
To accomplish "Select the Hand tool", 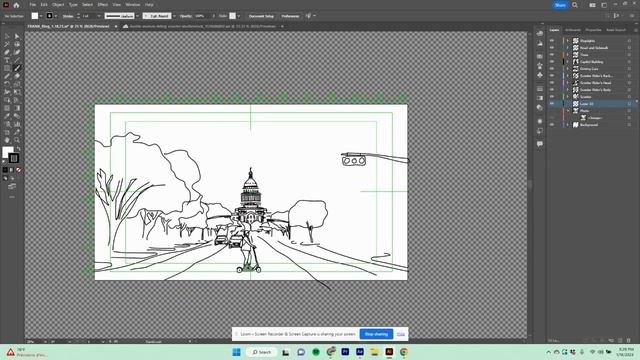I will click(7, 140).
